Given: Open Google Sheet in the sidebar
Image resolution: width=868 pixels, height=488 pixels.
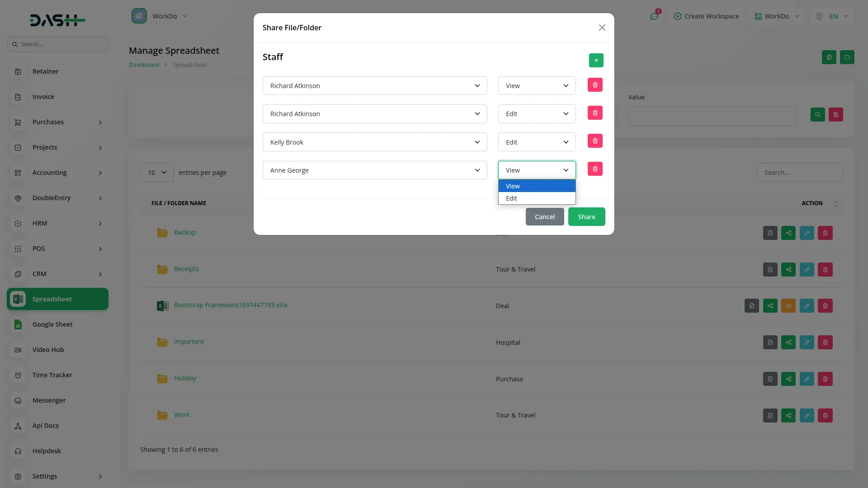Looking at the screenshot, I should pyautogui.click(x=52, y=324).
